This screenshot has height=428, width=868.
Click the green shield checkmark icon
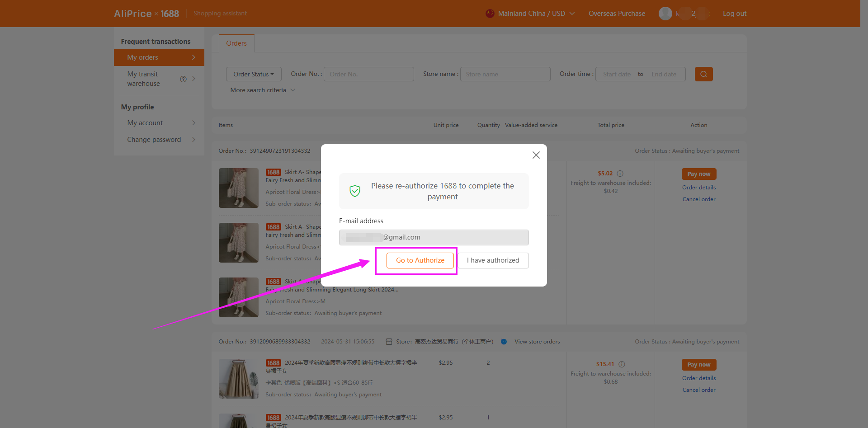(x=355, y=191)
